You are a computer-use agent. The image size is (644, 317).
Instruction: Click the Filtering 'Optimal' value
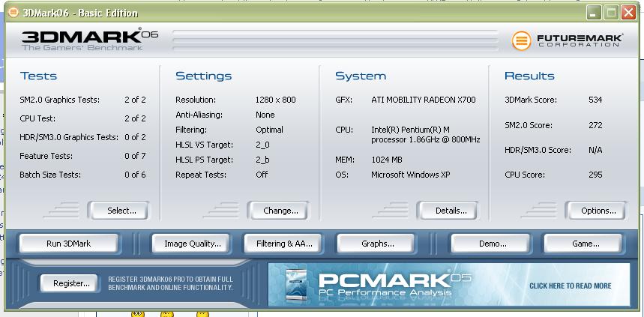[269, 130]
